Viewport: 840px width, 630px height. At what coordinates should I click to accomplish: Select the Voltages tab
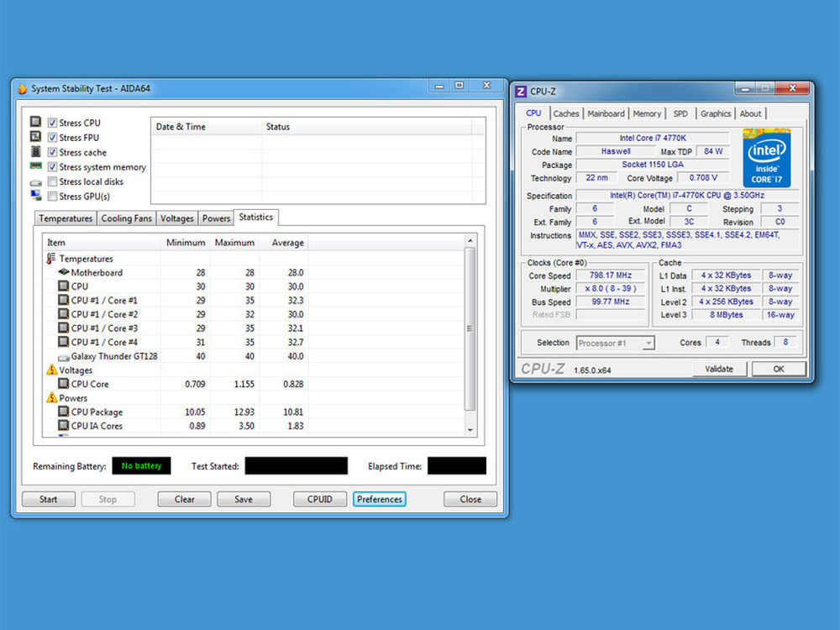click(176, 218)
